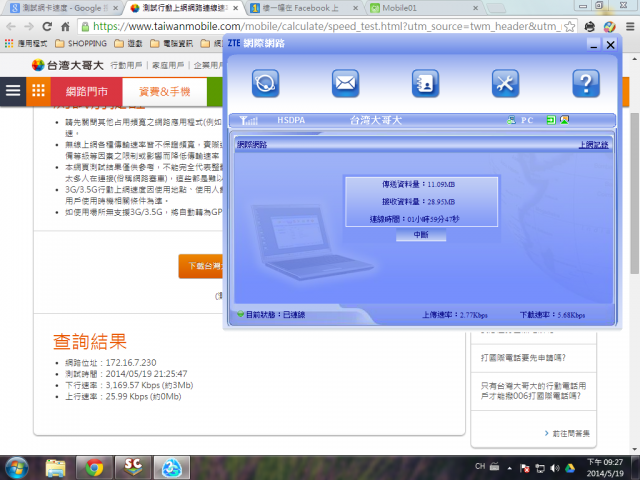The image size is (640, 480).
Task: Close the active speed test tab
Action: (x=236, y=8)
